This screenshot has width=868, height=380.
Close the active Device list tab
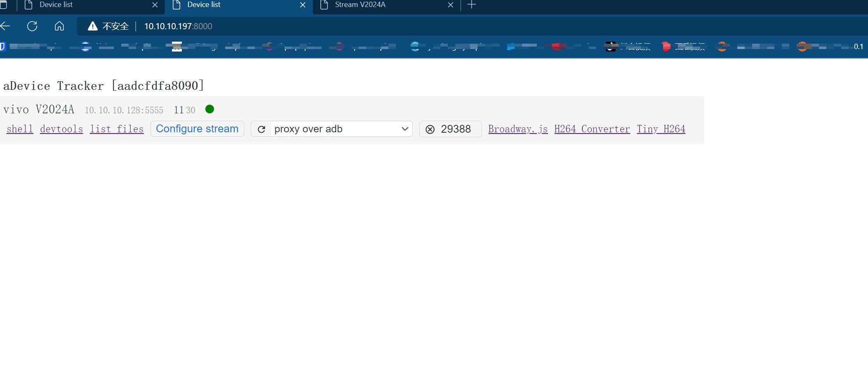tap(303, 5)
